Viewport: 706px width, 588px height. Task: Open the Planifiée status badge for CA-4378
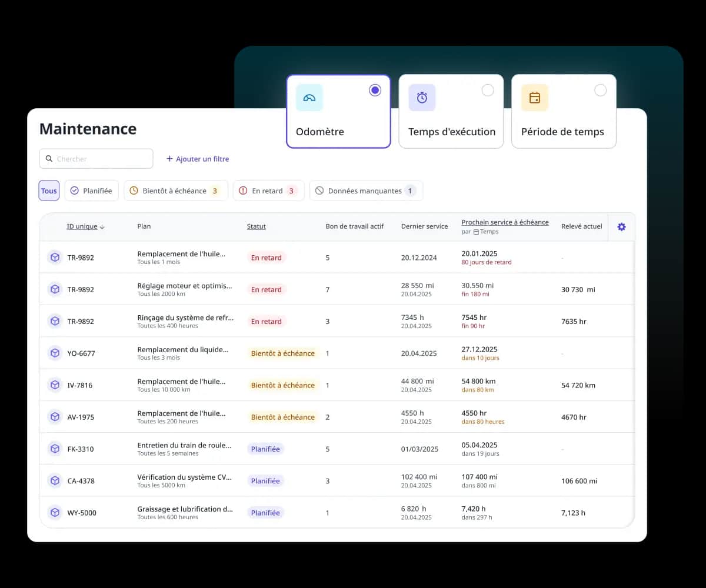[265, 481]
